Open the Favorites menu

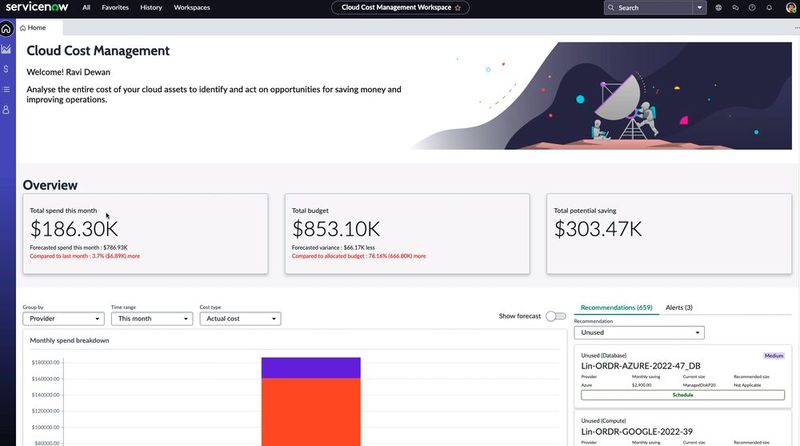coord(115,8)
